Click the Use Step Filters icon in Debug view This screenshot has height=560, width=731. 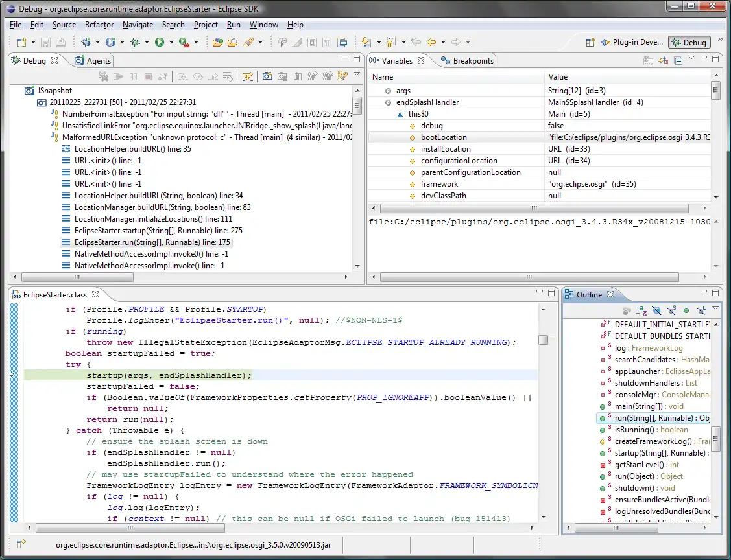point(248,76)
